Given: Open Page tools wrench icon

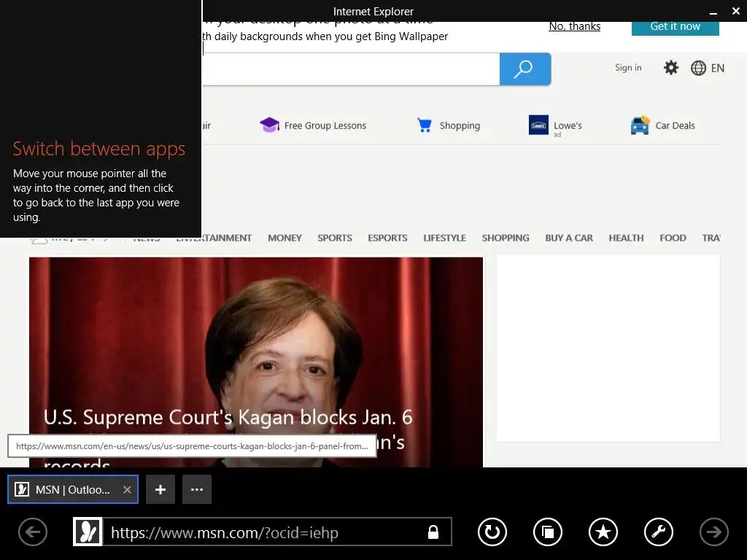Looking at the screenshot, I should point(659,532).
